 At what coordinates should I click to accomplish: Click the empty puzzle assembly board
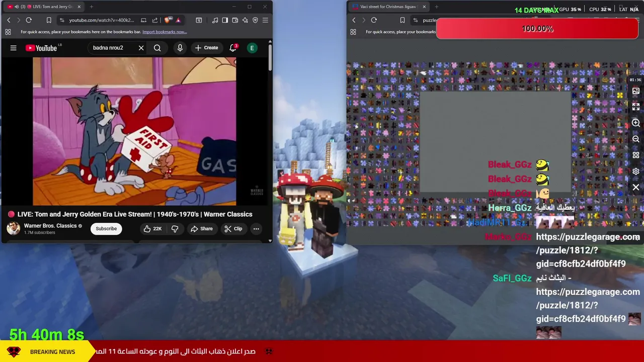tap(496, 142)
